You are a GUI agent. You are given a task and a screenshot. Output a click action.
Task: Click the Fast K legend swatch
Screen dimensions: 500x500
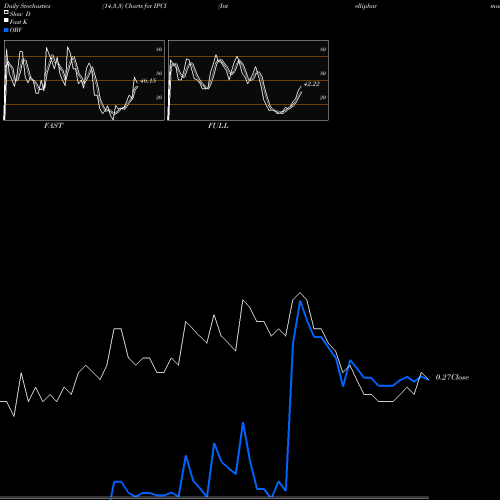pyautogui.click(x=6, y=20)
